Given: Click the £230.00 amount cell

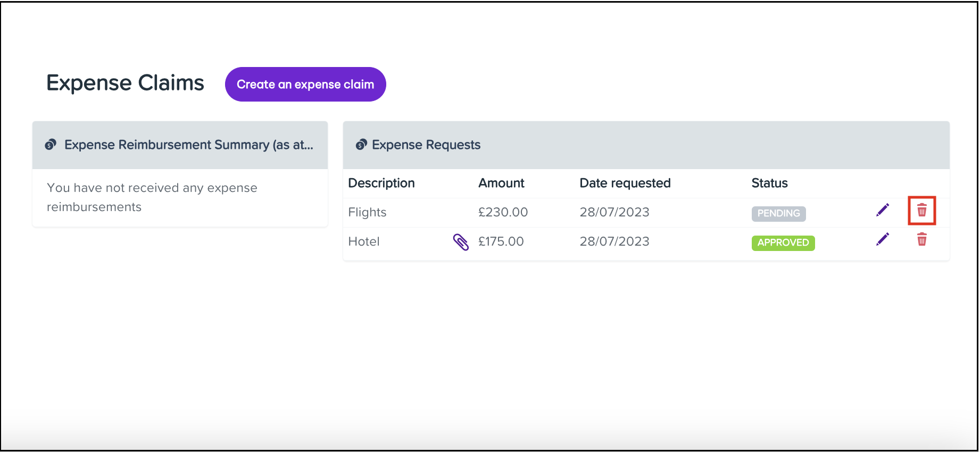Looking at the screenshot, I should tap(503, 212).
